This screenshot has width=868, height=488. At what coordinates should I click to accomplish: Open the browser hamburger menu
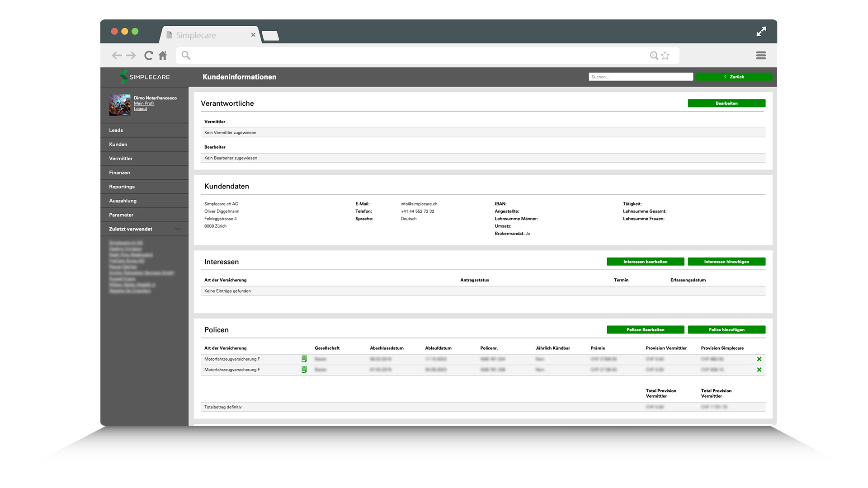pyautogui.click(x=761, y=55)
